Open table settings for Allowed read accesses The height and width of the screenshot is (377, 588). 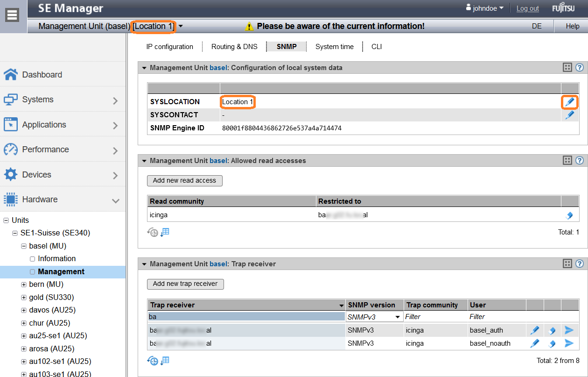pyautogui.click(x=567, y=161)
